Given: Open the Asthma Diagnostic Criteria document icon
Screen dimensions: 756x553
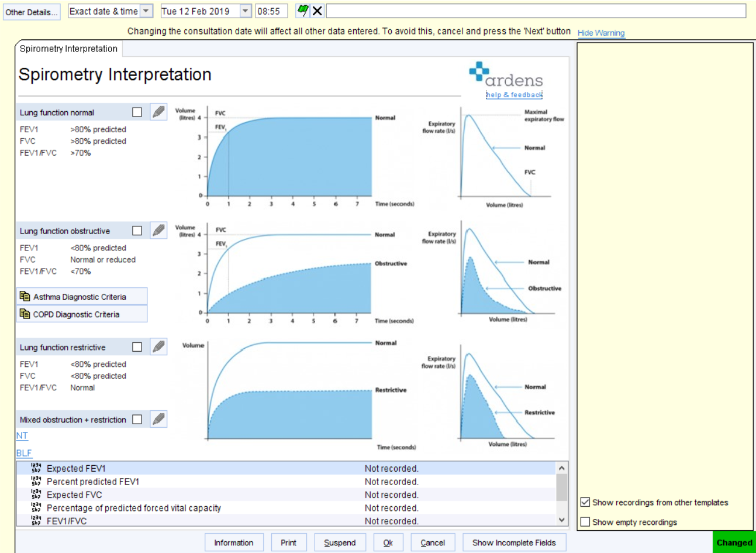Looking at the screenshot, I should pos(25,296).
